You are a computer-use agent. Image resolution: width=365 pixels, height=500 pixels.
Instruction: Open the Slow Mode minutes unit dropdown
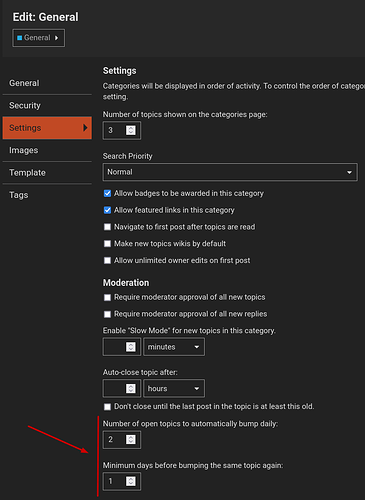click(174, 347)
